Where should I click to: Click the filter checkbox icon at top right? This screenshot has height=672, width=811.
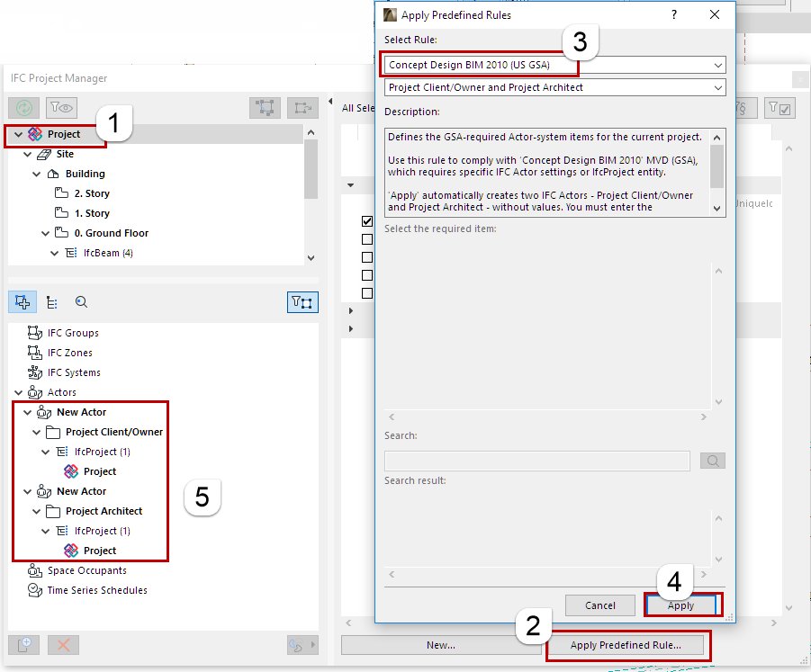point(779,108)
